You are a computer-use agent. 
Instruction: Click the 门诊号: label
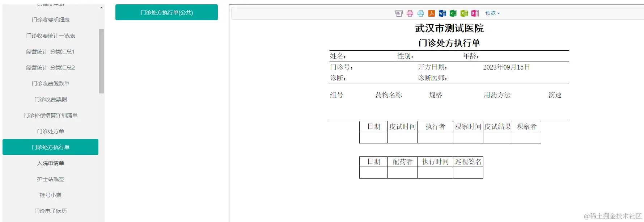coord(341,67)
